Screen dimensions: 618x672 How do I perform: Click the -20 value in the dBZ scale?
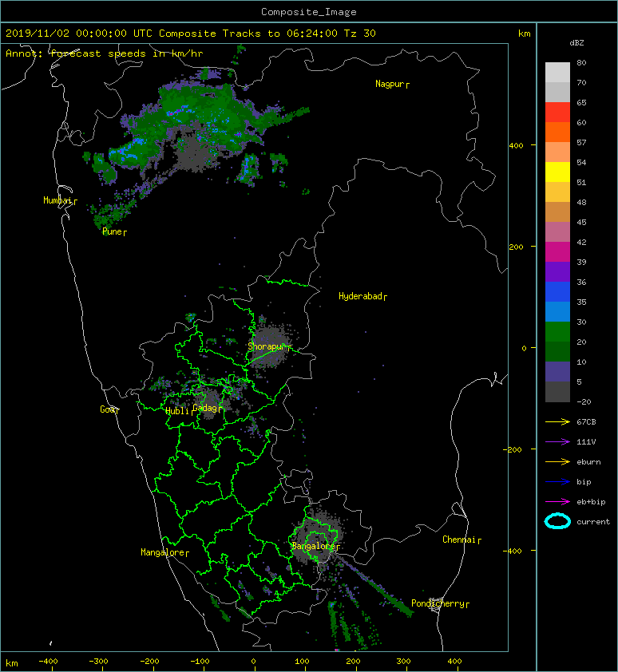tap(584, 402)
